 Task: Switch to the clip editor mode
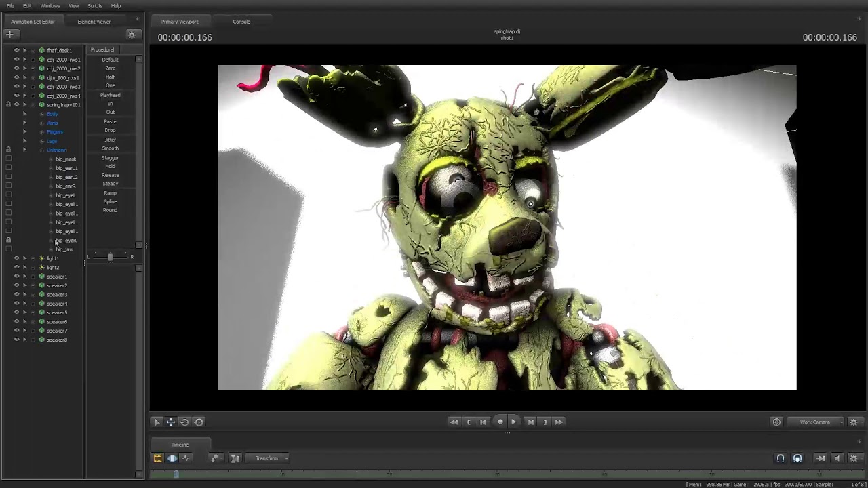tap(157, 458)
